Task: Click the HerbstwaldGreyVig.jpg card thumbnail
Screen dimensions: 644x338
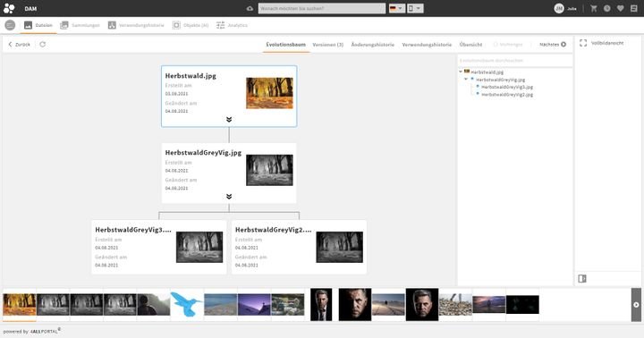Action: pos(269,170)
